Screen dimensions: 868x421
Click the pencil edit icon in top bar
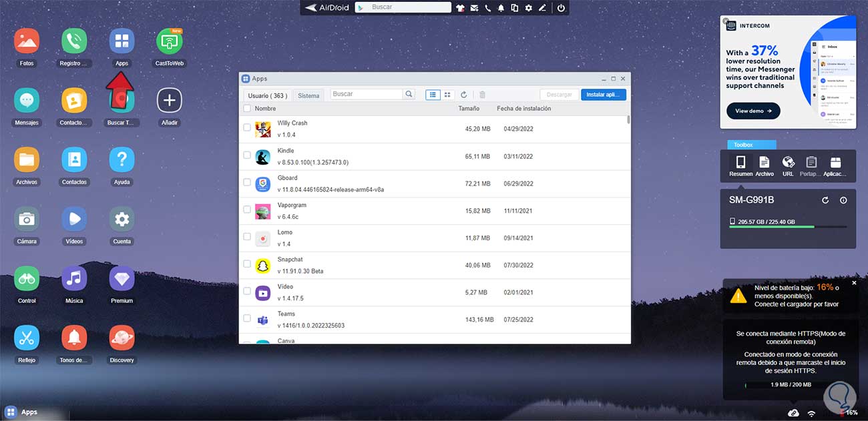coord(542,8)
